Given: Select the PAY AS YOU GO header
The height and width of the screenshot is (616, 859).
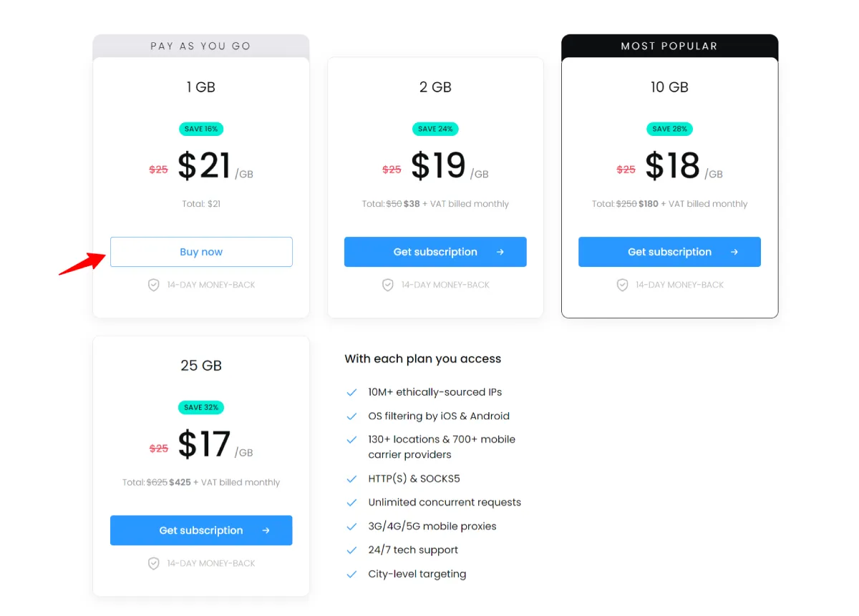Looking at the screenshot, I should point(201,46).
